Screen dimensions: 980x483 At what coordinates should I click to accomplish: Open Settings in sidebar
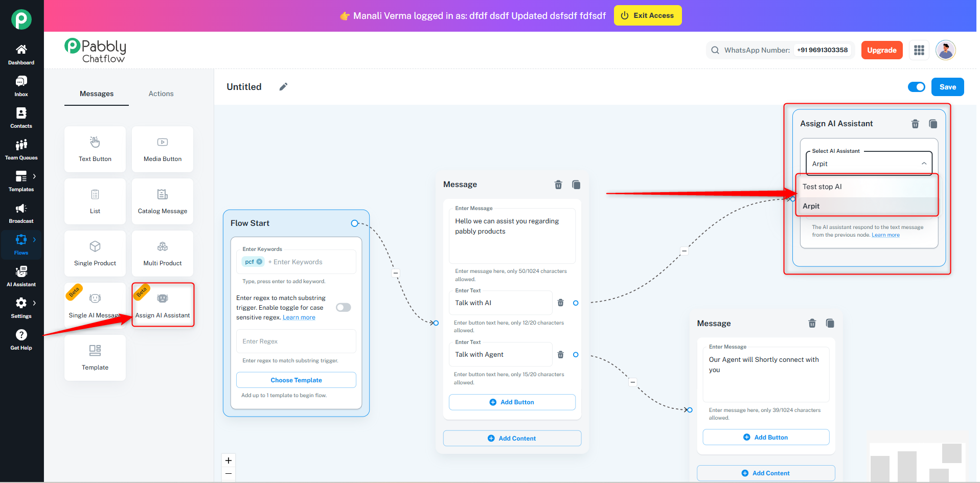[21, 308]
